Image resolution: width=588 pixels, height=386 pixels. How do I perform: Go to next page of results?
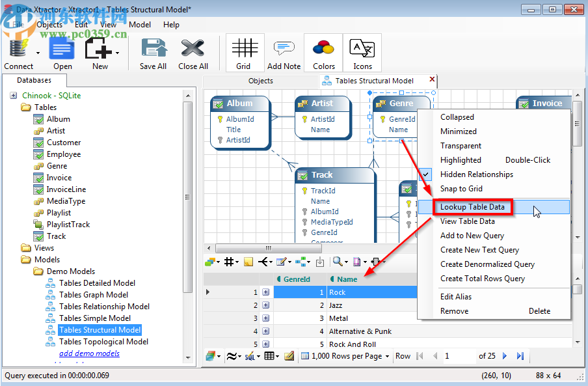click(506, 356)
